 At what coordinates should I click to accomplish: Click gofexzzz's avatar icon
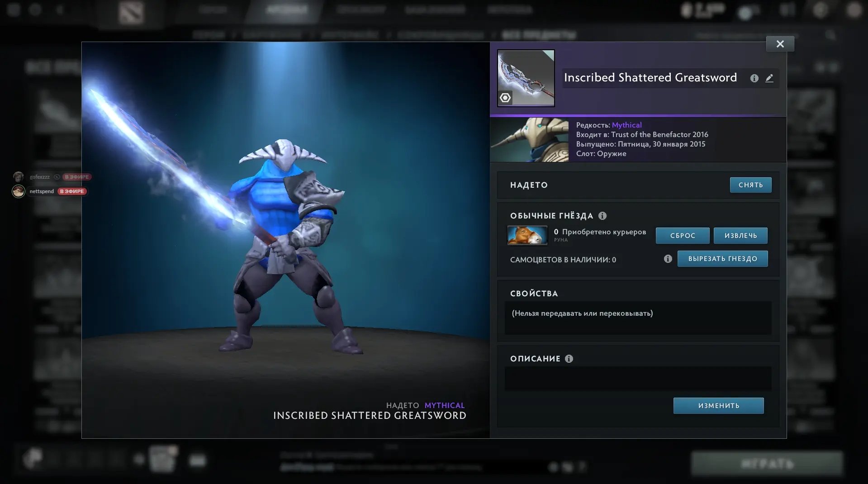coord(18,177)
